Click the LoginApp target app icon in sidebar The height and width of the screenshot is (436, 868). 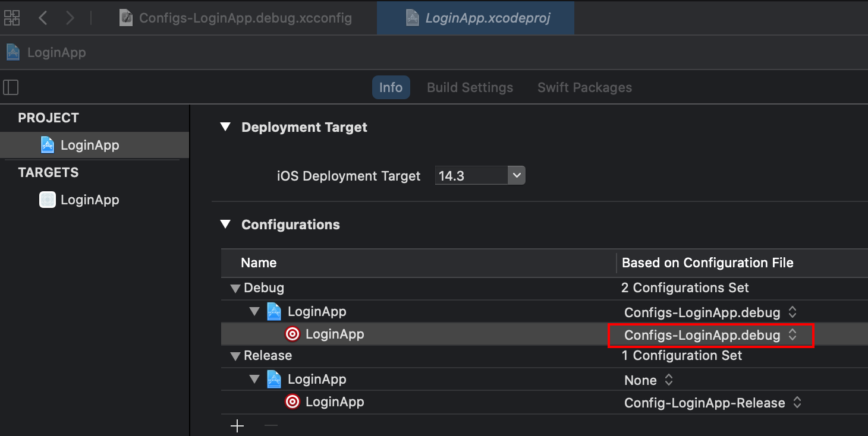point(48,200)
